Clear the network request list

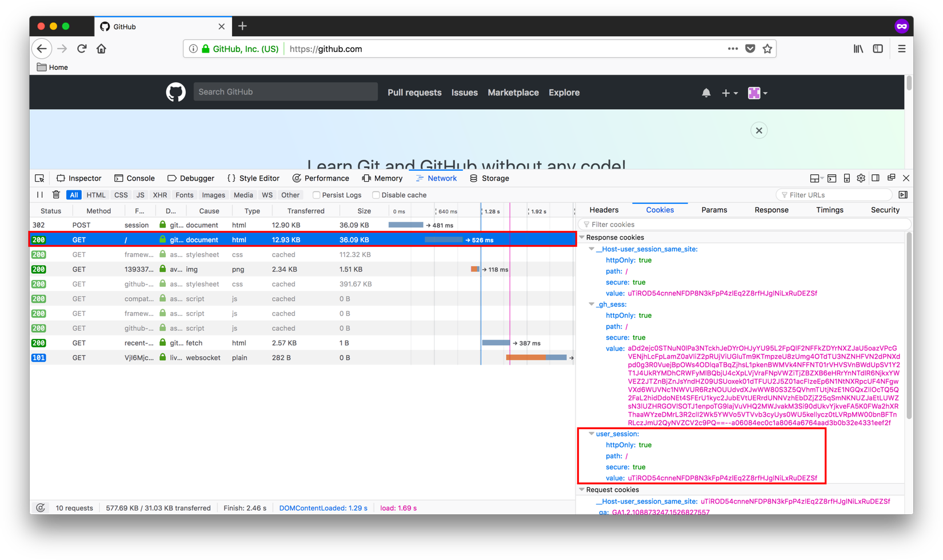(56, 195)
